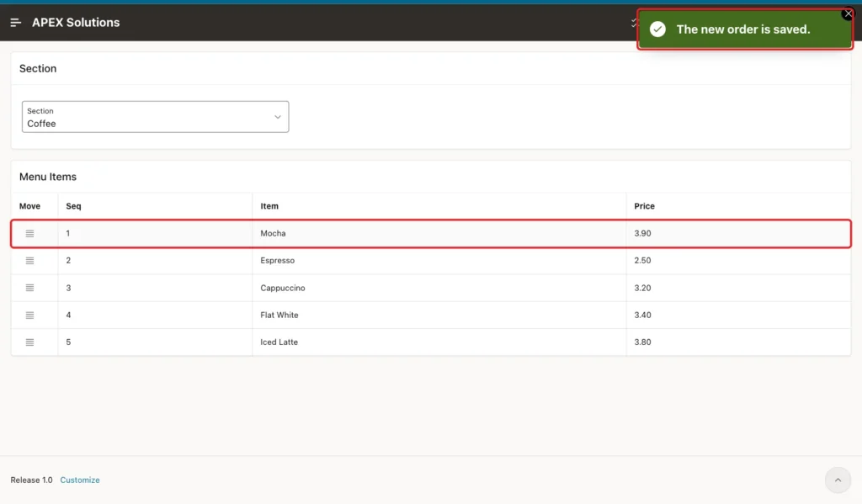Click the price 3.20 cell

click(x=738, y=288)
